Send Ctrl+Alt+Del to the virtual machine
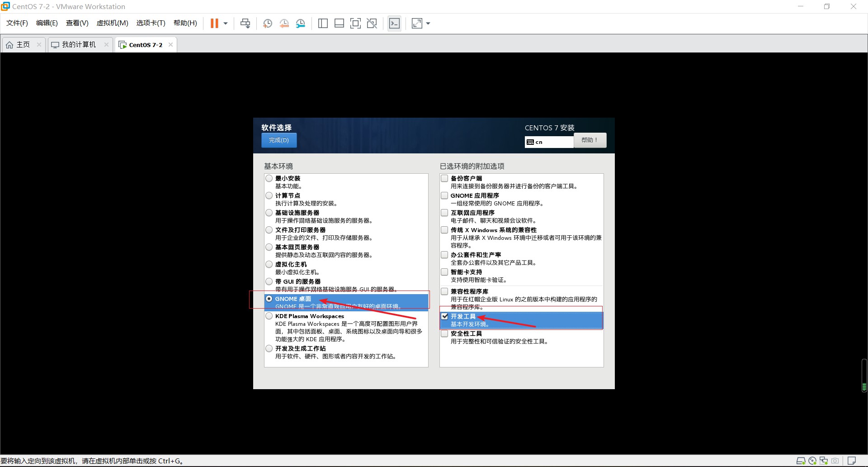The width and height of the screenshot is (868, 467). point(245,24)
